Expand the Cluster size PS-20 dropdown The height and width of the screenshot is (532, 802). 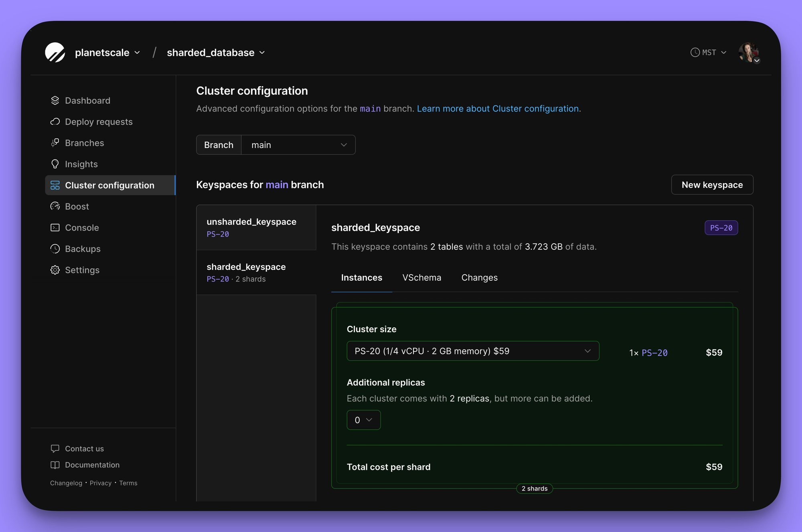point(472,351)
